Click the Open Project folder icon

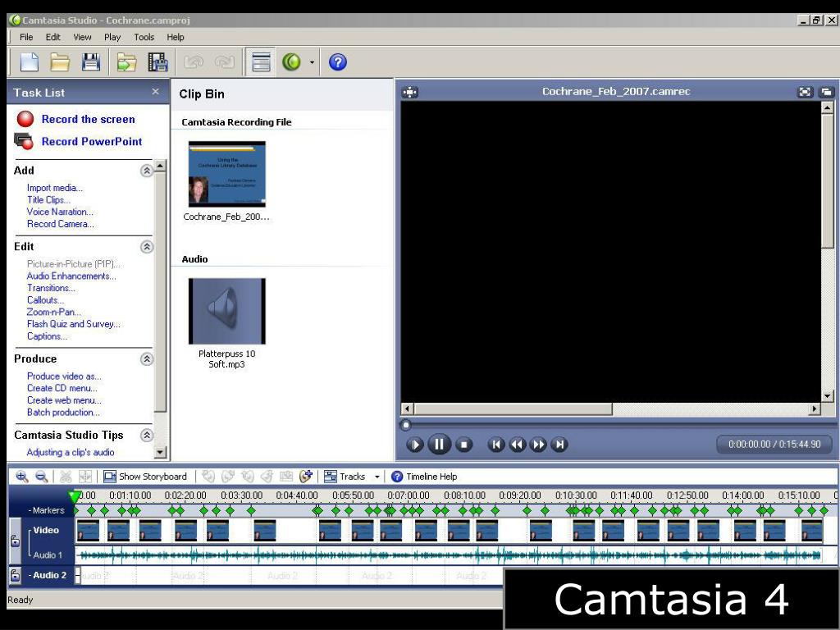(60, 62)
